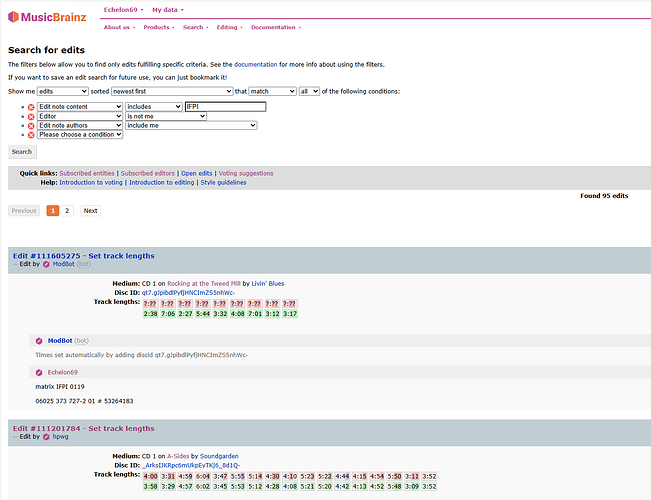651x500 pixels.
Task: Open the Open edits quick link
Action: tap(196, 174)
